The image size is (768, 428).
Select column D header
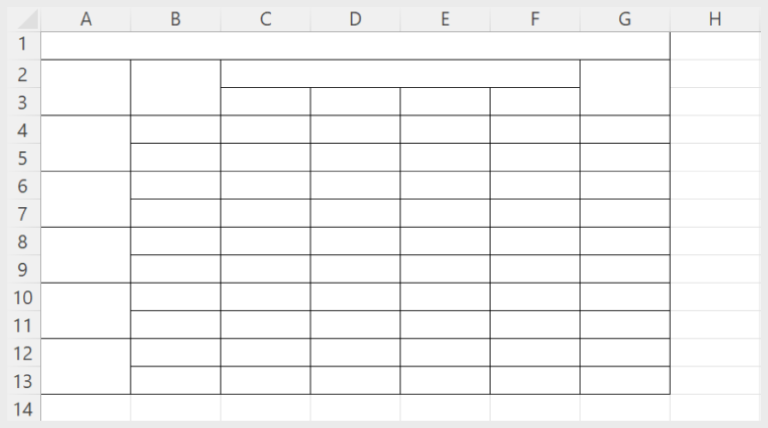355,19
